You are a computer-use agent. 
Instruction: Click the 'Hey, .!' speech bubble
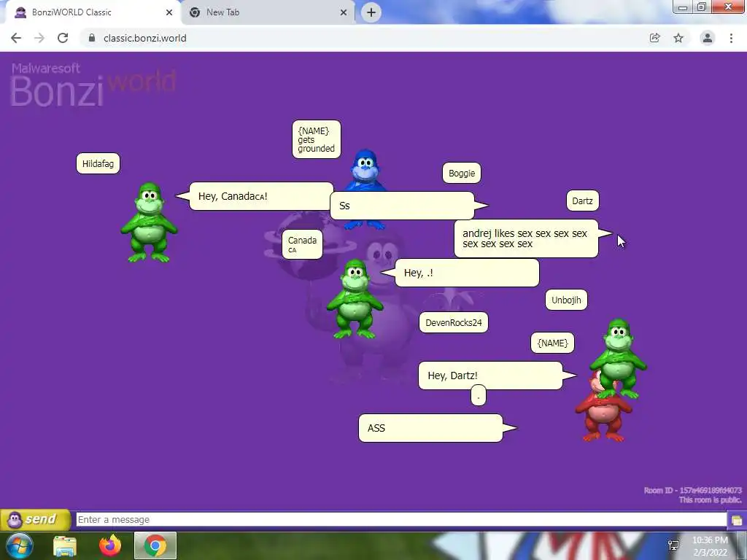(467, 273)
